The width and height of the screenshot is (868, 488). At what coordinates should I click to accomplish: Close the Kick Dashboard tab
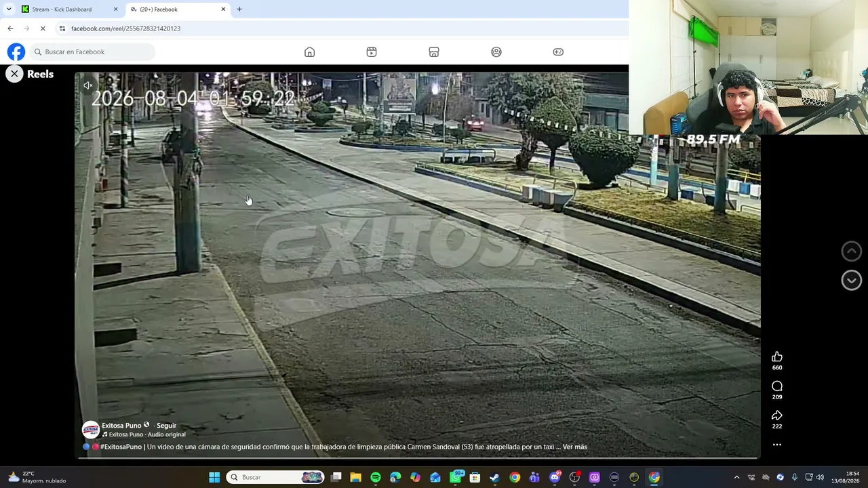pos(115,9)
